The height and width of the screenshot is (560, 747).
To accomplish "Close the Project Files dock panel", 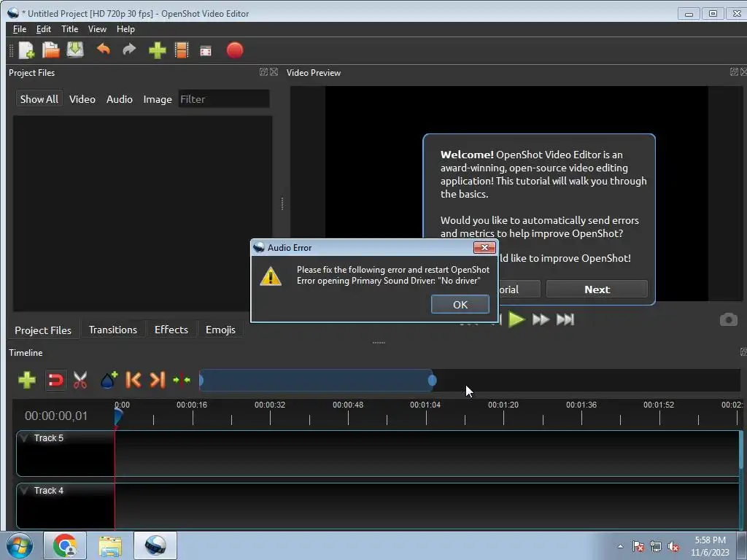I will [x=274, y=72].
